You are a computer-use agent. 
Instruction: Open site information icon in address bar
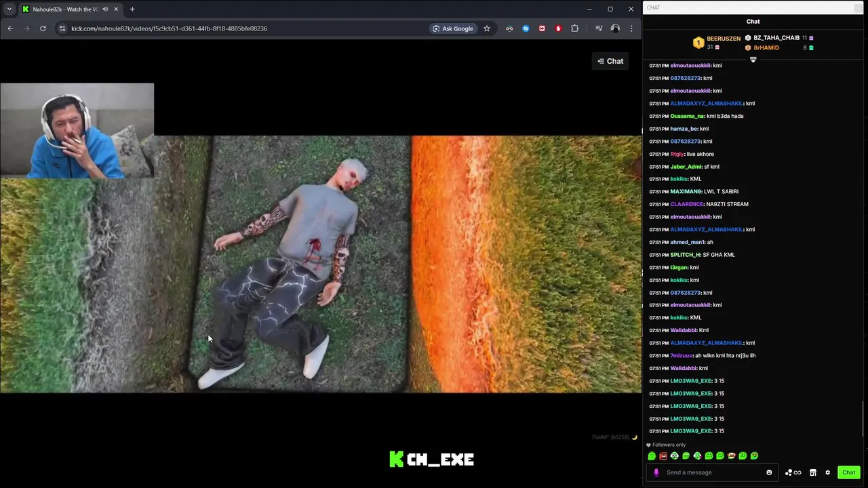coord(62,28)
